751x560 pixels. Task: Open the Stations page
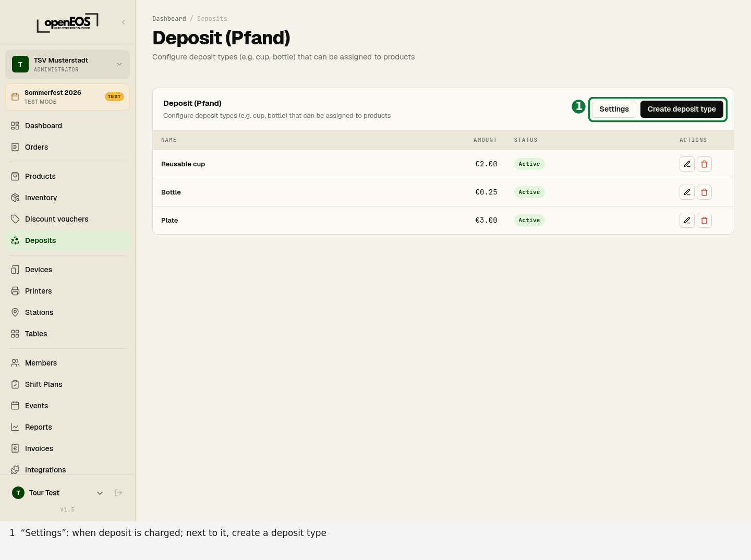[x=67, y=312]
